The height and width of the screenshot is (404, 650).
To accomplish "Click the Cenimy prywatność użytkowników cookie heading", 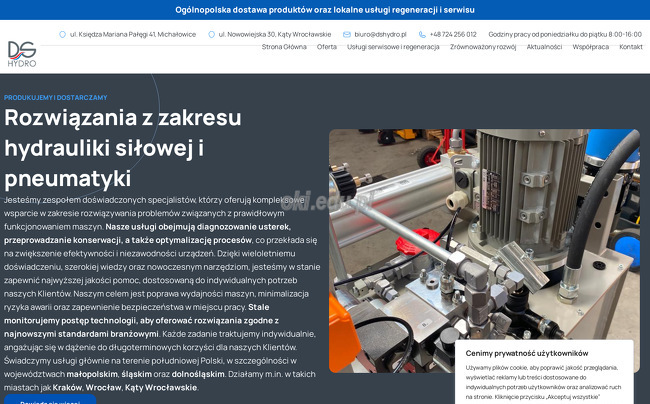I will [527, 353].
